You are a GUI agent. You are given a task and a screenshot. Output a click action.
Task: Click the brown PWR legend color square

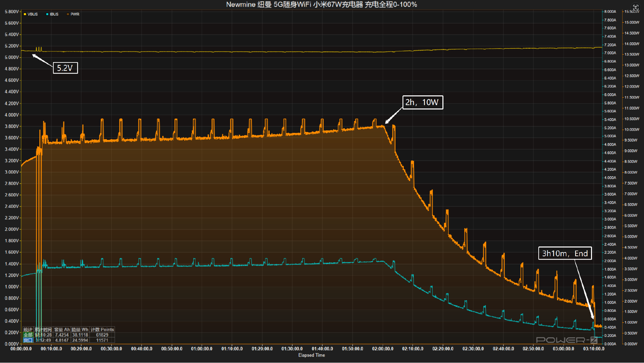68,14
